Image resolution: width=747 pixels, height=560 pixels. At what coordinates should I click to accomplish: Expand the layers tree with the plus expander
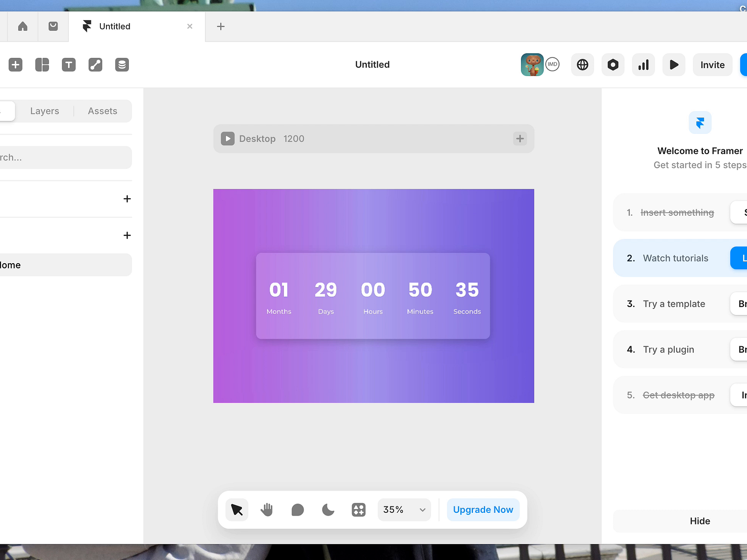[127, 199]
